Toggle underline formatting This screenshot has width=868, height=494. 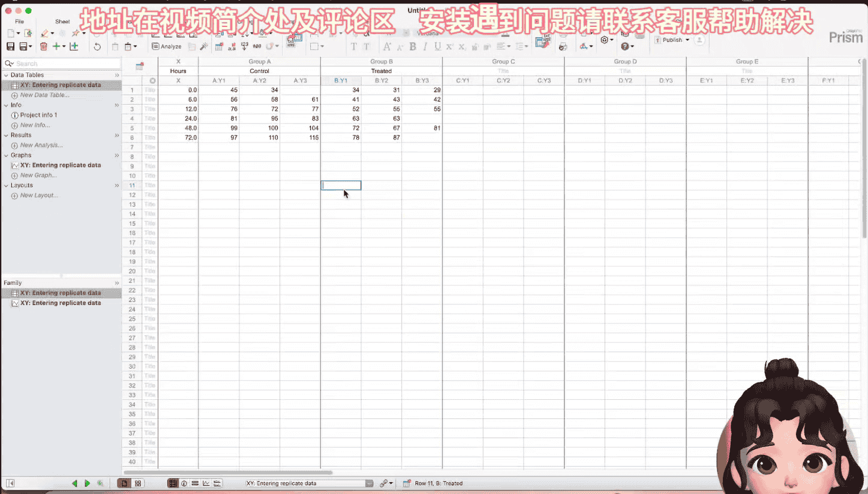pos(438,46)
